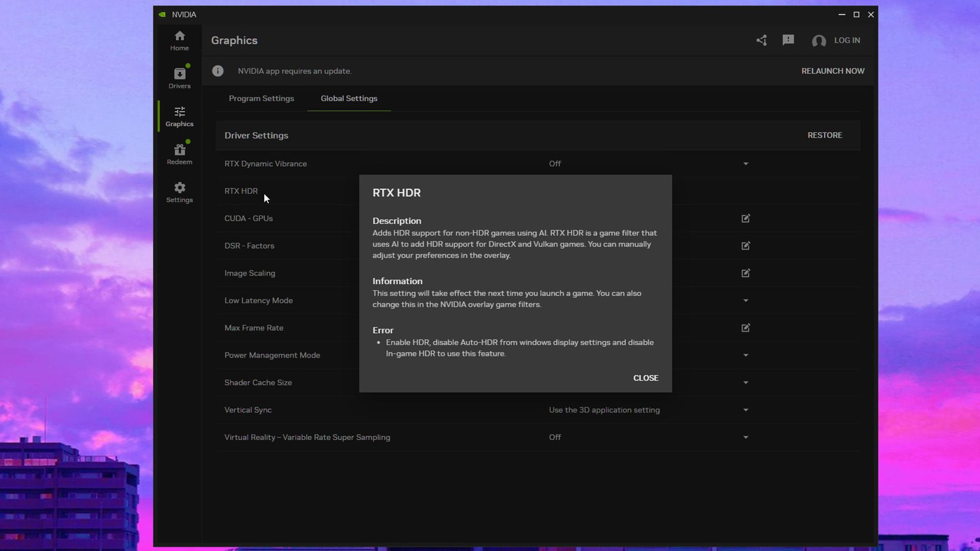Screen dimensions: 980x551
Task: Edit the CUDA - GPUs setting
Action: [x=746, y=218]
